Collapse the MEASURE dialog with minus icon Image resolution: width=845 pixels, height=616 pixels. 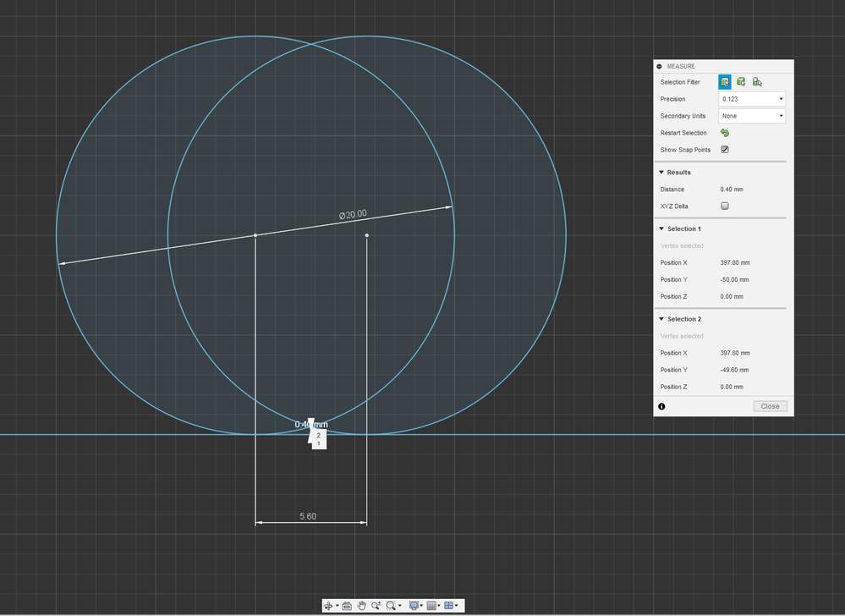click(659, 66)
